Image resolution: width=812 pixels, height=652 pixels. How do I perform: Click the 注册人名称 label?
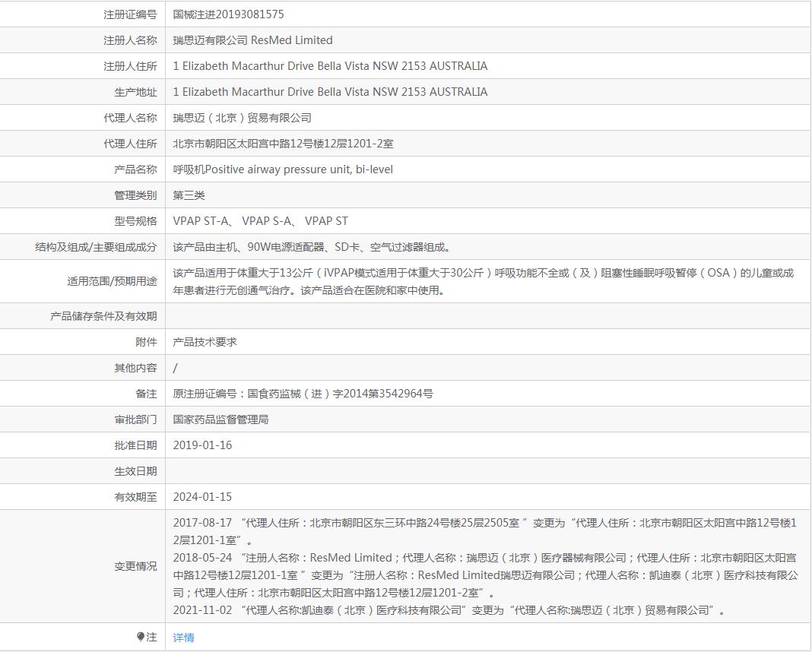pos(130,40)
